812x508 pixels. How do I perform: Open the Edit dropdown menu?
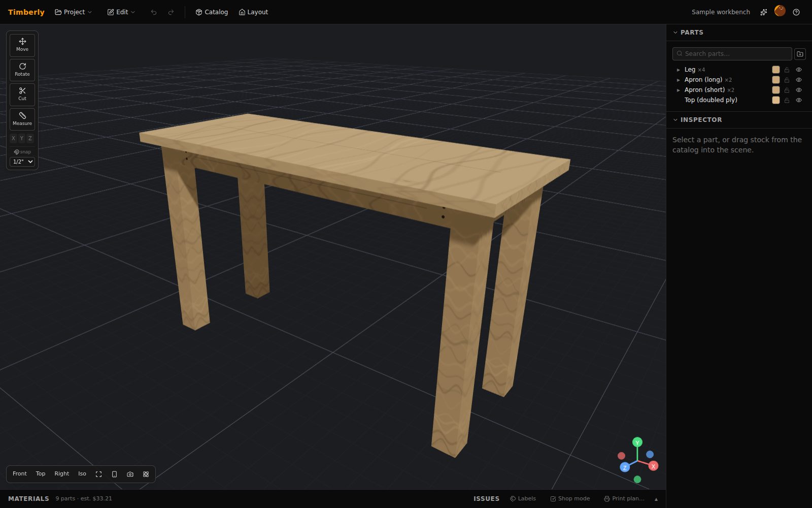click(121, 12)
